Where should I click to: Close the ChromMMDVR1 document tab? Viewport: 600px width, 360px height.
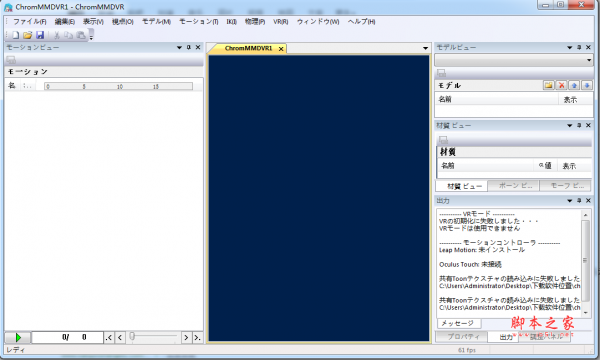(x=281, y=49)
